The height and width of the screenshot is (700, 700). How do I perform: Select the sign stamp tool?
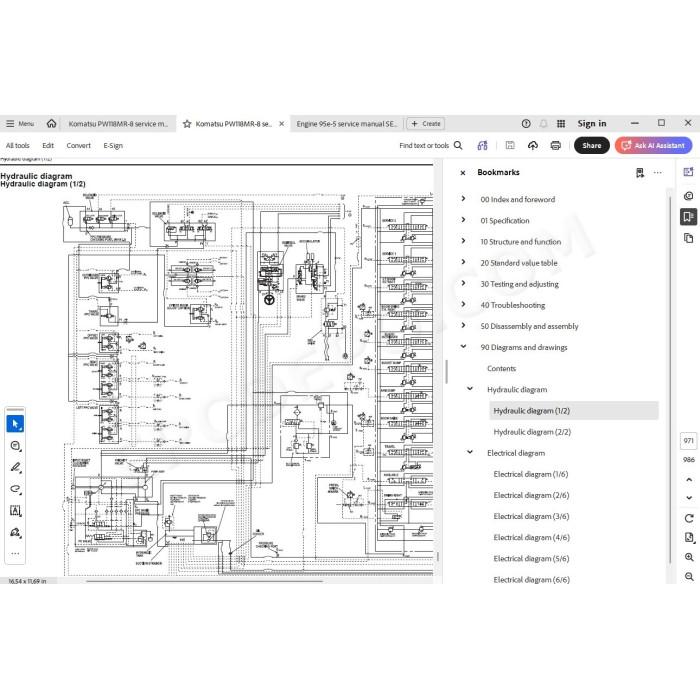[x=15, y=532]
